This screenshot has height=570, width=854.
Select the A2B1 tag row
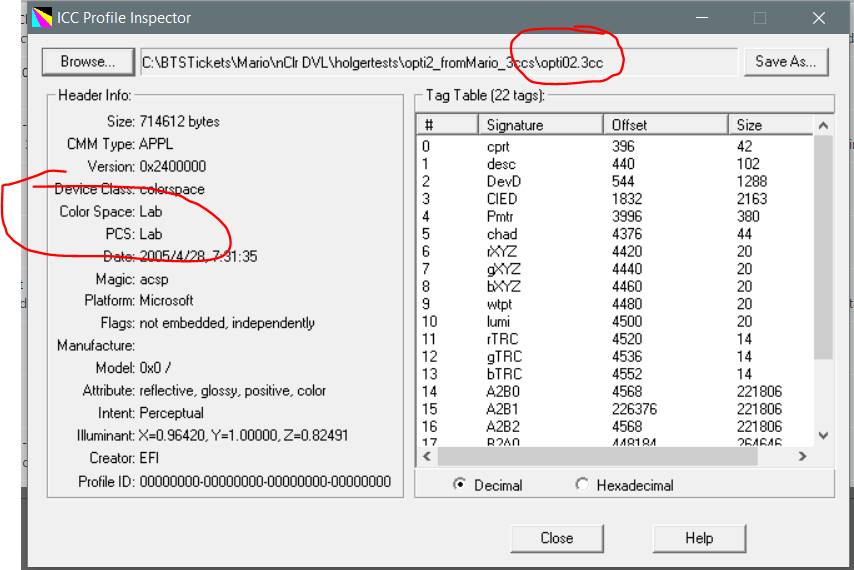(615, 409)
